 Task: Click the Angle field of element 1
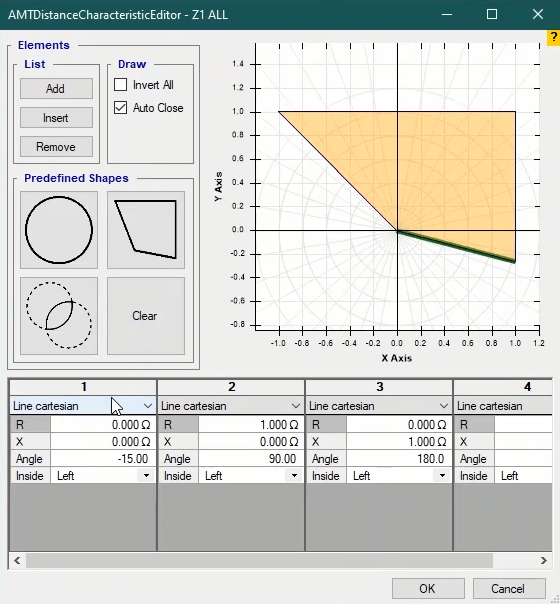click(x=103, y=459)
